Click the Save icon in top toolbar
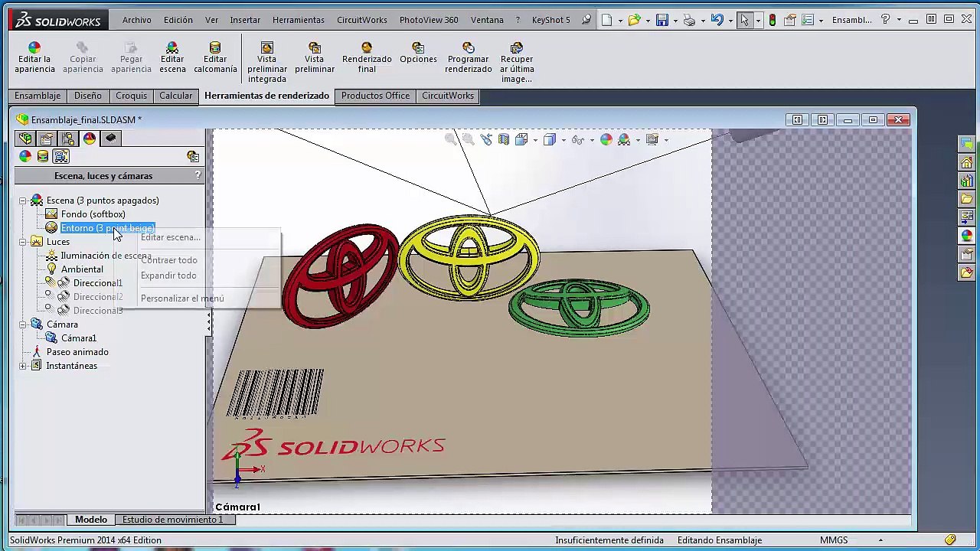Viewport: 980px width, 551px height. (662, 20)
